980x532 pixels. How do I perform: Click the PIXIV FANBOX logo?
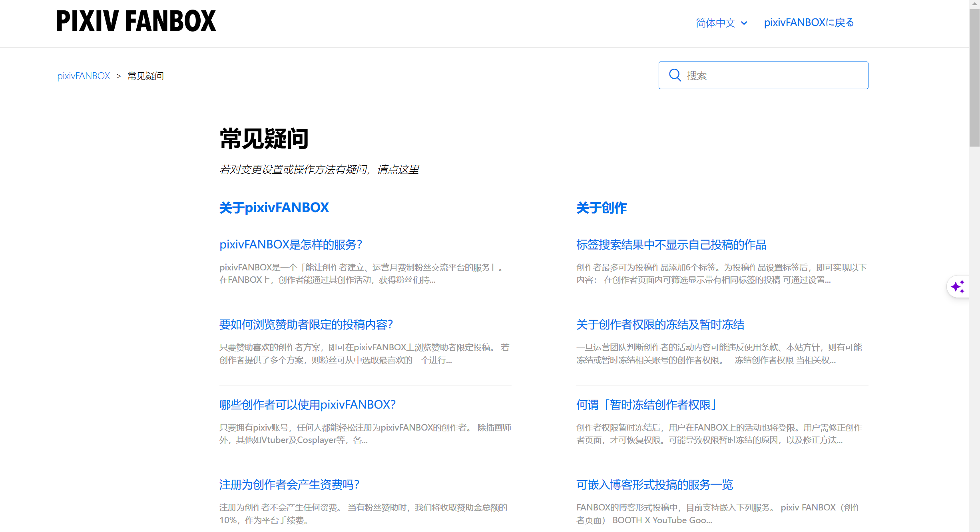point(136,21)
